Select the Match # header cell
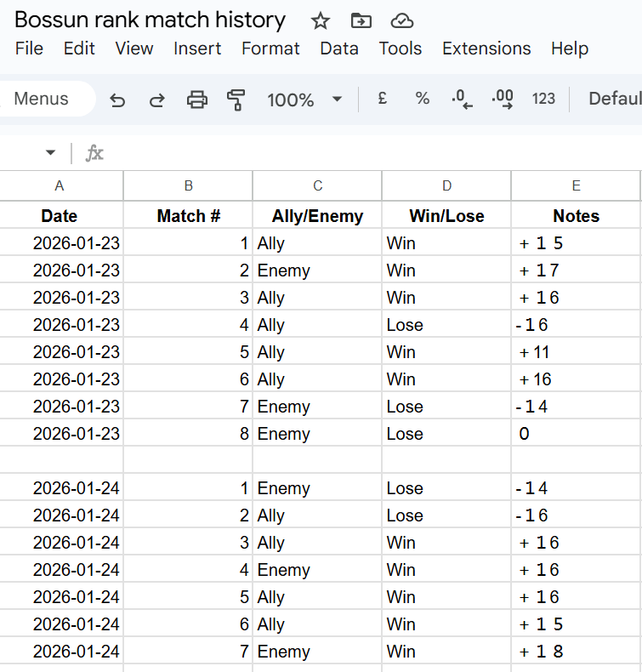The height and width of the screenshot is (672, 642). pyautogui.click(x=189, y=215)
